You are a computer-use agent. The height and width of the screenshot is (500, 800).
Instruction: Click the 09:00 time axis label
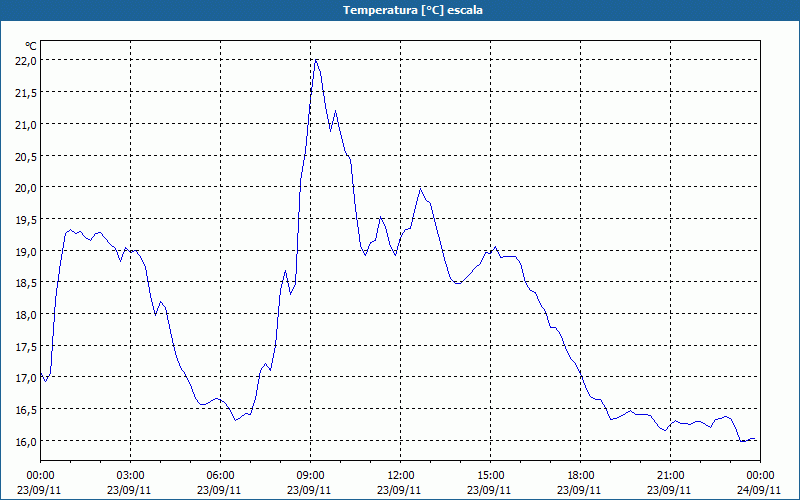coord(310,476)
